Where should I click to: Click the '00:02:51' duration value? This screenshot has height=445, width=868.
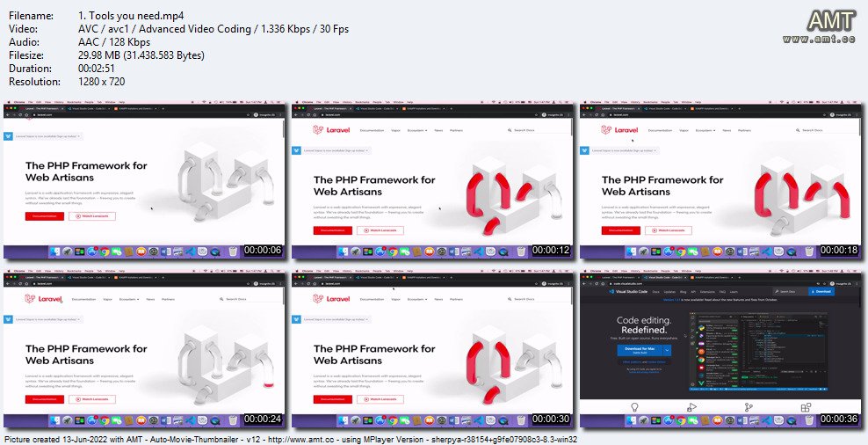(x=98, y=69)
